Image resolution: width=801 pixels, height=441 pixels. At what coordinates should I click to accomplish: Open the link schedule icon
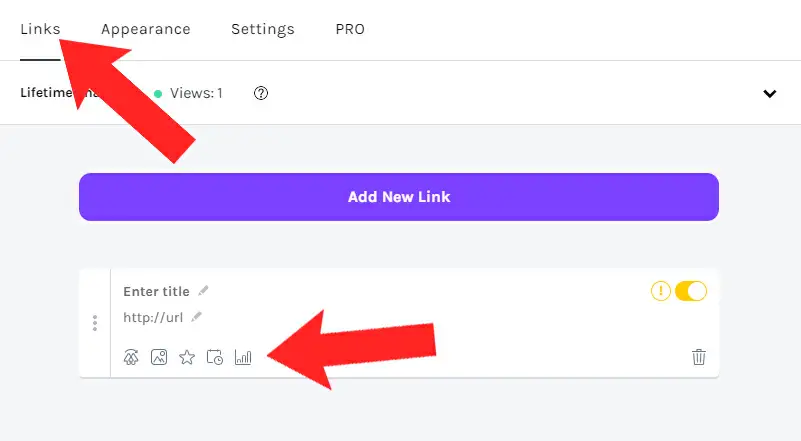[214, 357]
